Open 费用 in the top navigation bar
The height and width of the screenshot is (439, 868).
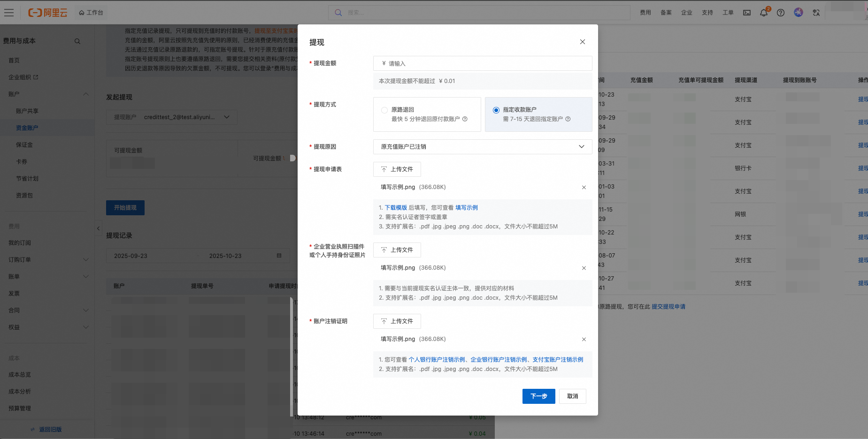[645, 13]
